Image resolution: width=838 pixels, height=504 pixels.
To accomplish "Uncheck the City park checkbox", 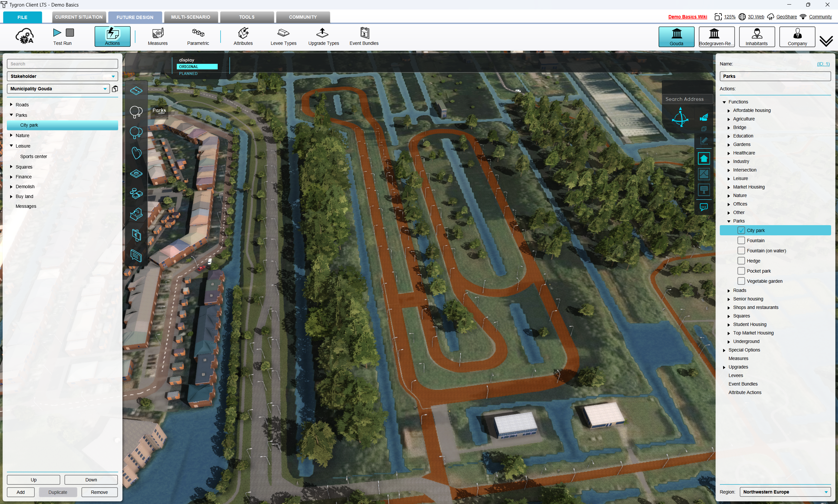I will [741, 230].
